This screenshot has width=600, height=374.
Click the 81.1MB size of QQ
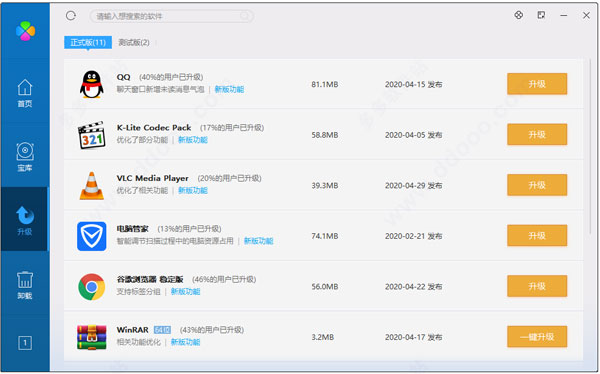point(325,84)
